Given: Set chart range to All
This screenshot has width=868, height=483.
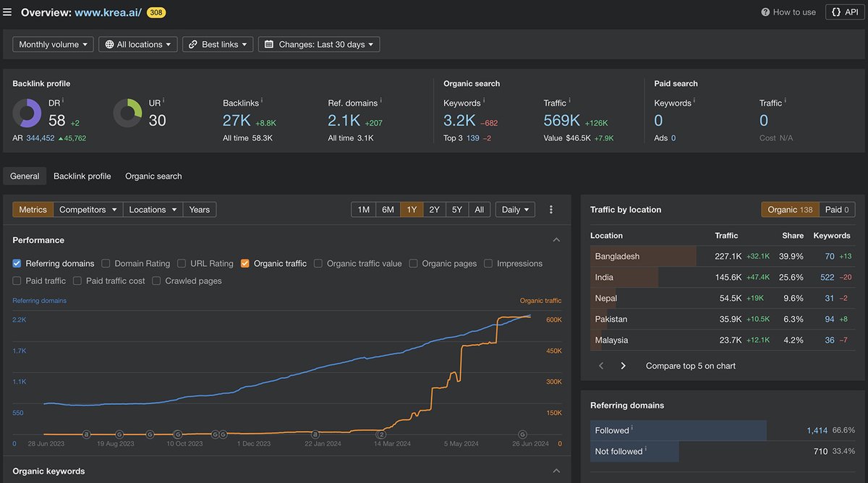Looking at the screenshot, I should 479,210.
